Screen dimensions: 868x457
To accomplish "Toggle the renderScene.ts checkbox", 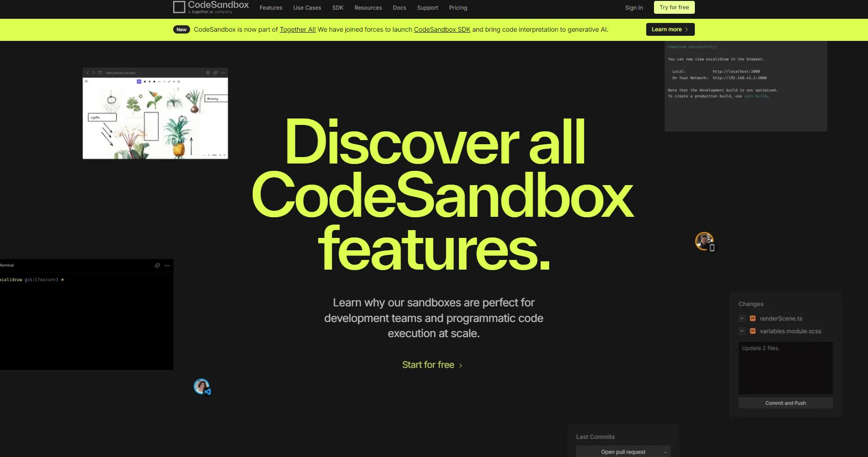I will click(x=742, y=318).
